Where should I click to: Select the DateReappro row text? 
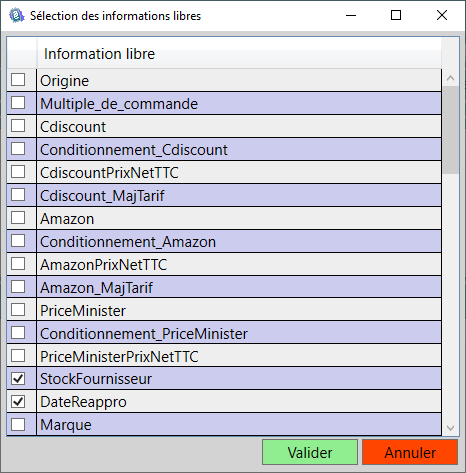point(83,402)
